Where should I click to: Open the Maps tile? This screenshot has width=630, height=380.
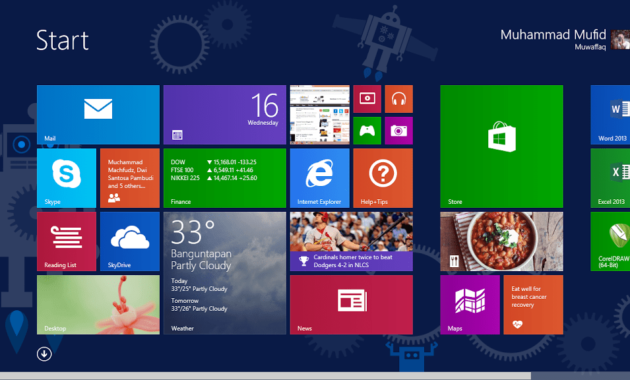point(470,304)
